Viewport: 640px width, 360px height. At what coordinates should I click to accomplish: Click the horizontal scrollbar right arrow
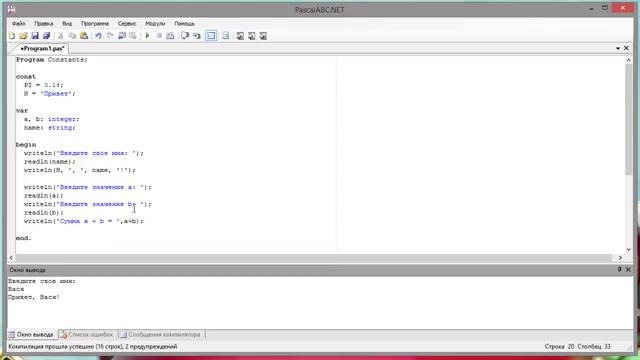[620, 258]
